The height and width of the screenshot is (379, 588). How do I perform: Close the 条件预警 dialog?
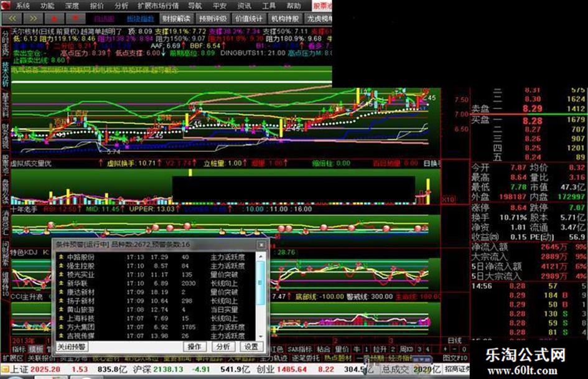click(x=261, y=245)
